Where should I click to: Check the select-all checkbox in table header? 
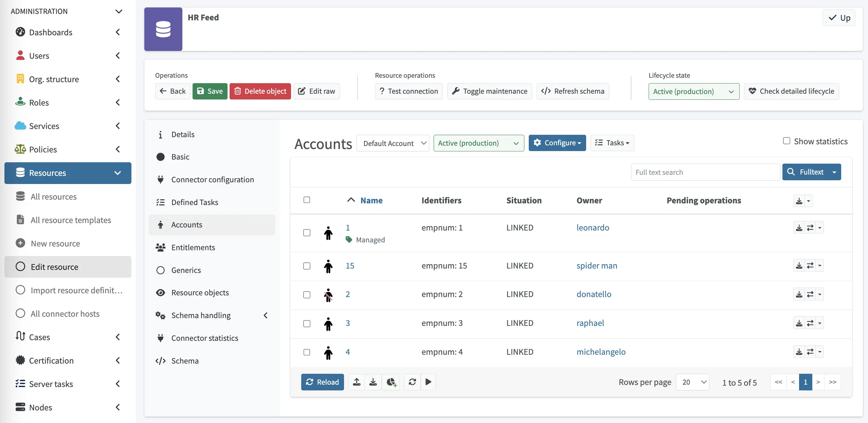tap(307, 200)
